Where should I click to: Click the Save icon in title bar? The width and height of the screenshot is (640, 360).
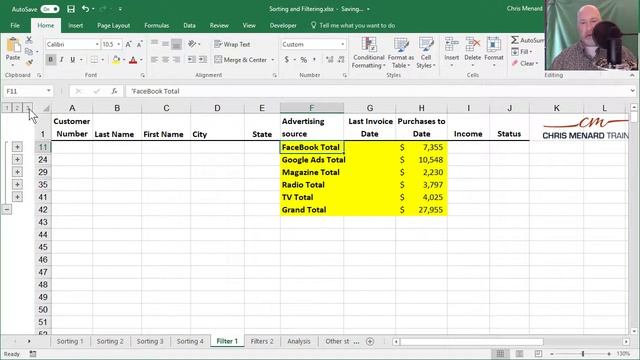(71, 9)
